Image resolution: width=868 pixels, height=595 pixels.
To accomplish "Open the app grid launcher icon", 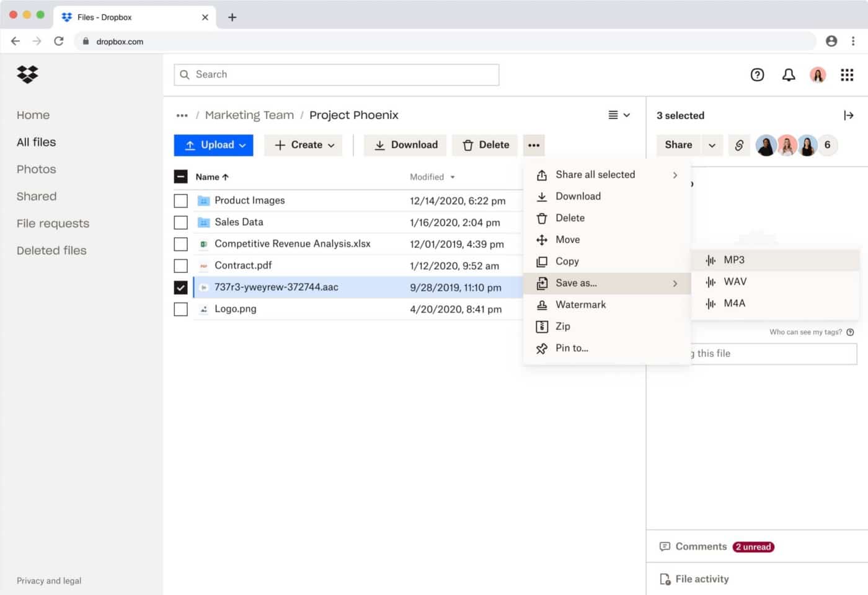I will [x=847, y=75].
